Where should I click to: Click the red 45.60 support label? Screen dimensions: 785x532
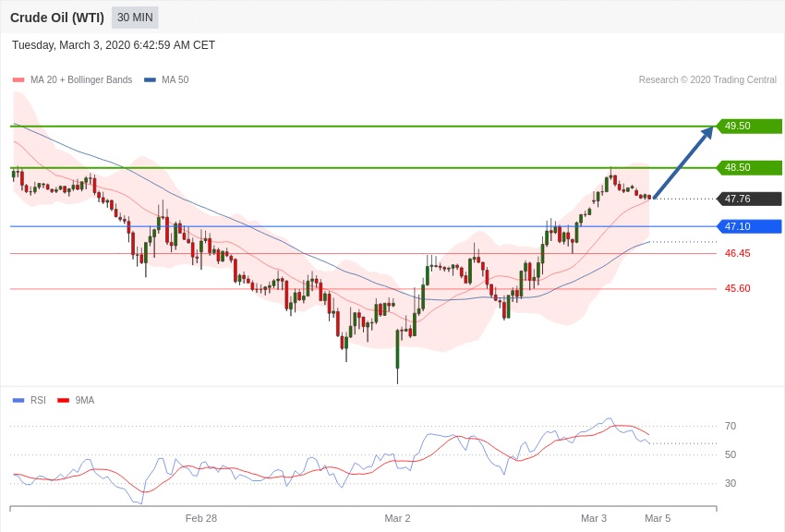click(737, 288)
